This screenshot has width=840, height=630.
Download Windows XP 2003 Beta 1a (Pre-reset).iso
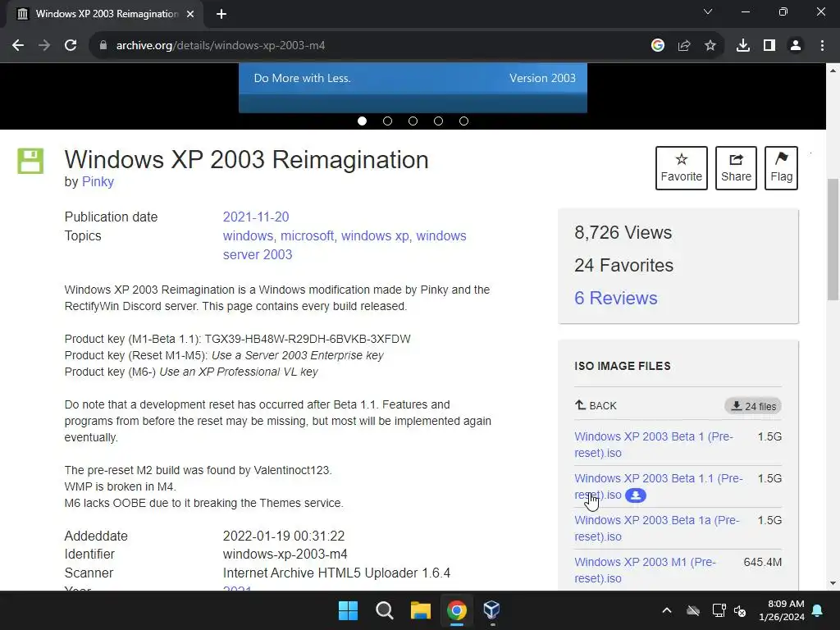(x=657, y=528)
